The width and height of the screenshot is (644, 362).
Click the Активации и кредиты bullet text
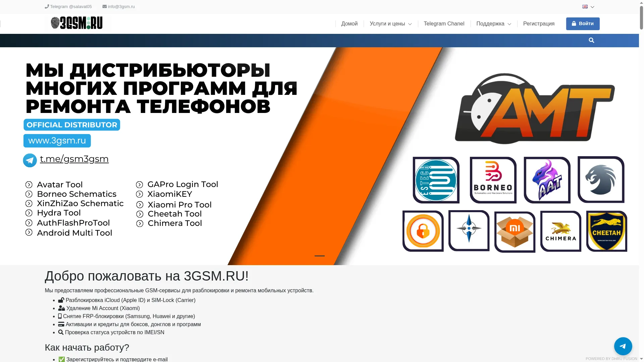click(x=133, y=324)
